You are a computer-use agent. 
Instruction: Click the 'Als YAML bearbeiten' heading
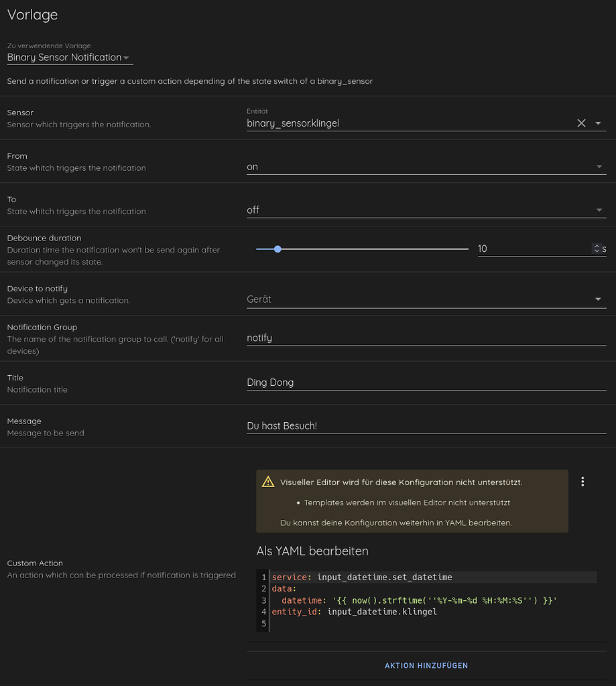click(x=312, y=551)
